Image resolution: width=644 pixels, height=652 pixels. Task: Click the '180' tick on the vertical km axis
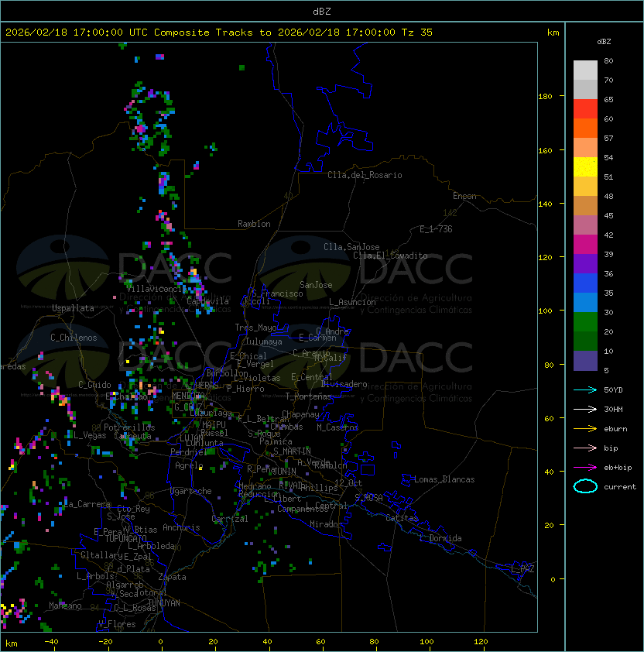point(545,97)
